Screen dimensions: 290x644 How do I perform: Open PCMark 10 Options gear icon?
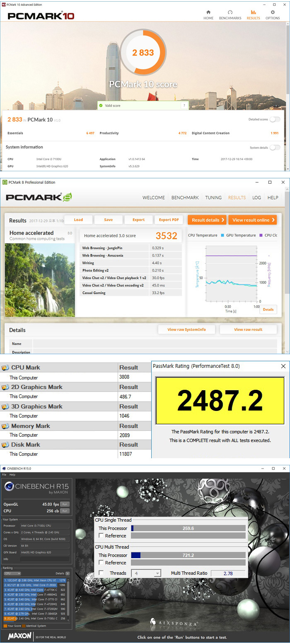point(273,12)
